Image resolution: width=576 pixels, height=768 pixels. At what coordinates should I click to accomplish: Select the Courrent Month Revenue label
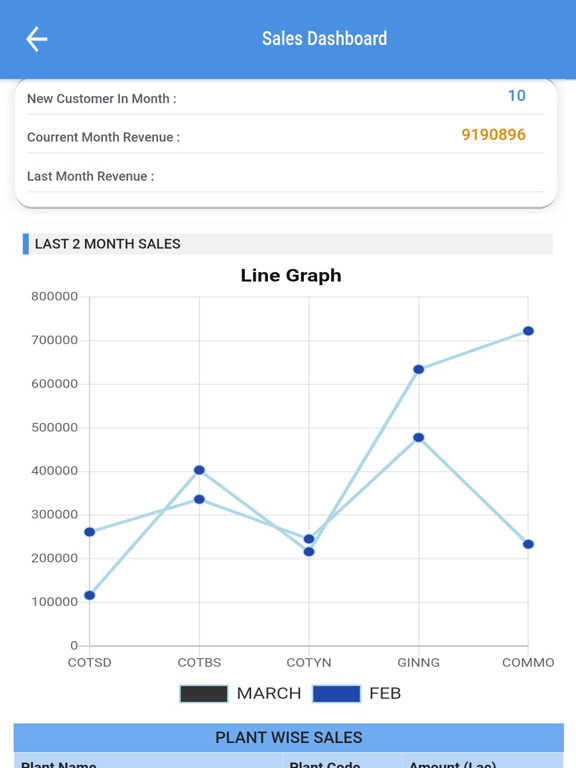[x=103, y=137]
